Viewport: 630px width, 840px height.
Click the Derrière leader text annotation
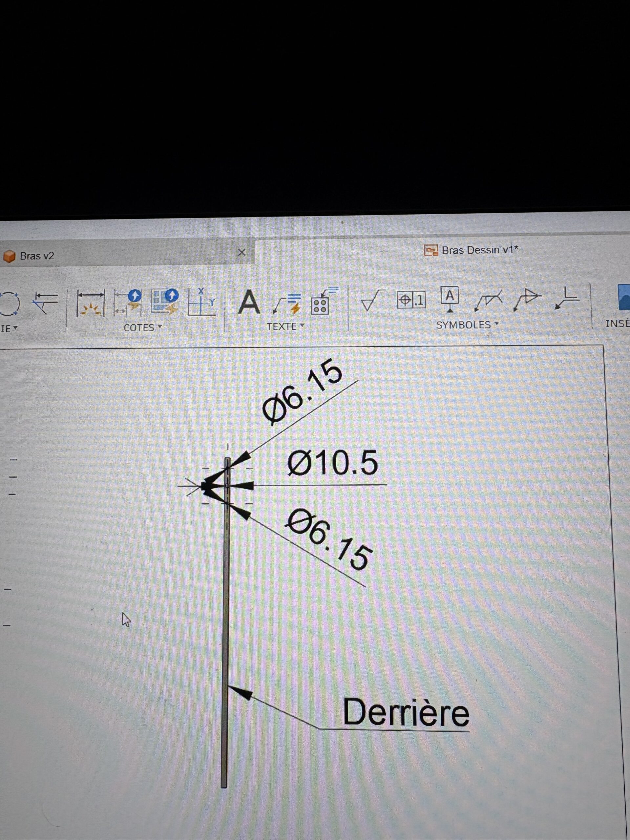click(x=406, y=713)
